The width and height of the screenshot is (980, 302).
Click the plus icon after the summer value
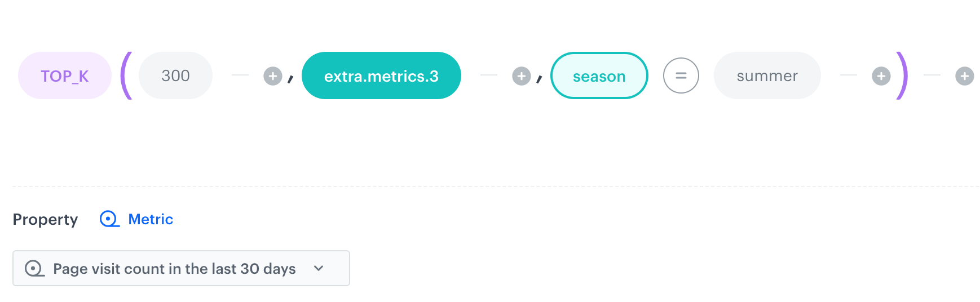(881, 76)
